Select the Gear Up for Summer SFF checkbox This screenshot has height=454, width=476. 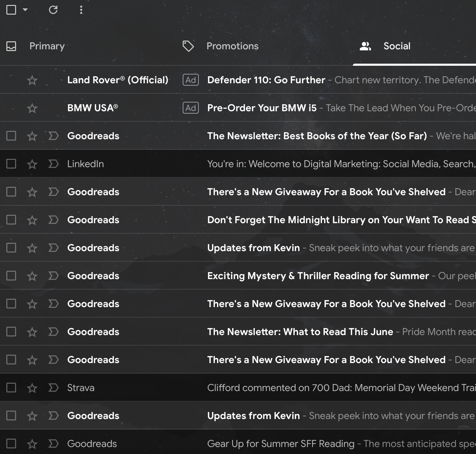pos(11,444)
